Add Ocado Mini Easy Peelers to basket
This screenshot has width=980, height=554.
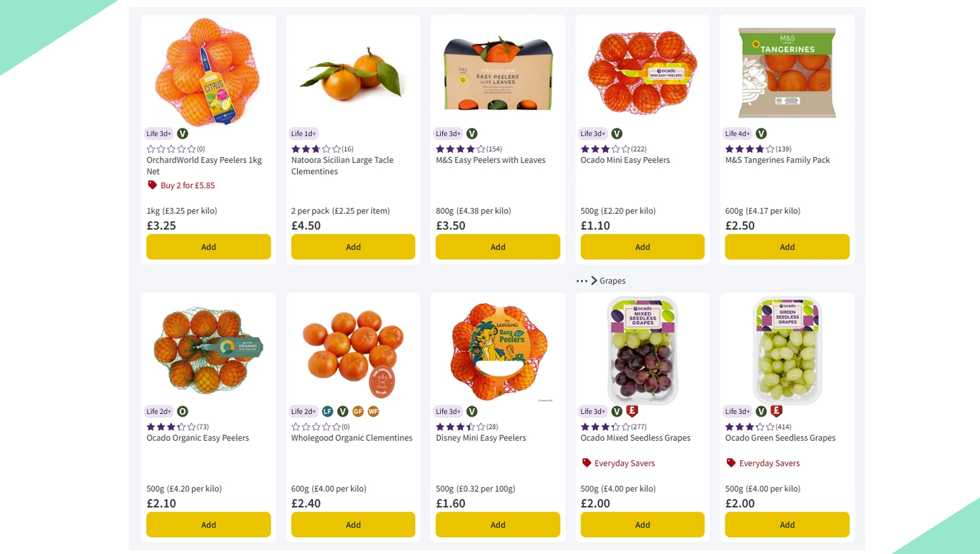(642, 247)
